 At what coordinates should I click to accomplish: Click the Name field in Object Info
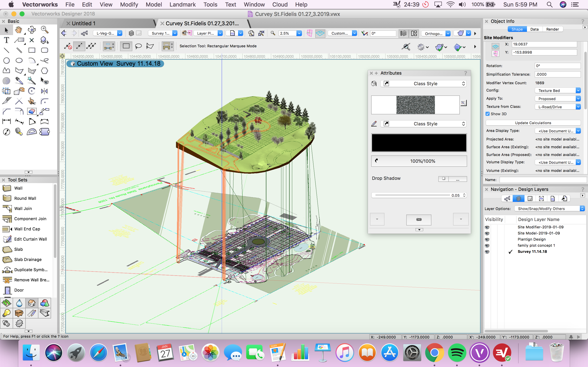click(x=543, y=180)
